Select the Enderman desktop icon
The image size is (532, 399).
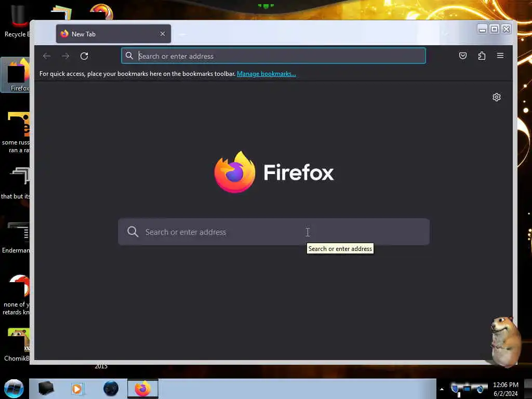tap(15, 237)
